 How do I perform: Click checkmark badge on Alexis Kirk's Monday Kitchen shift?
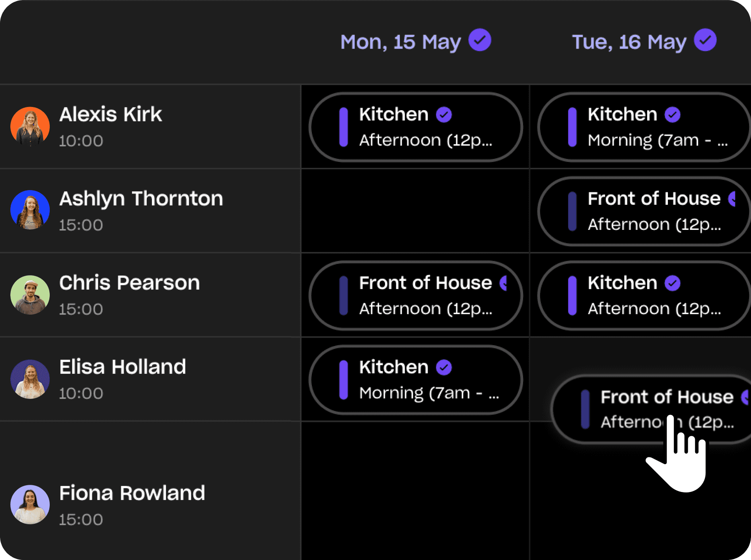pyautogui.click(x=444, y=115)
